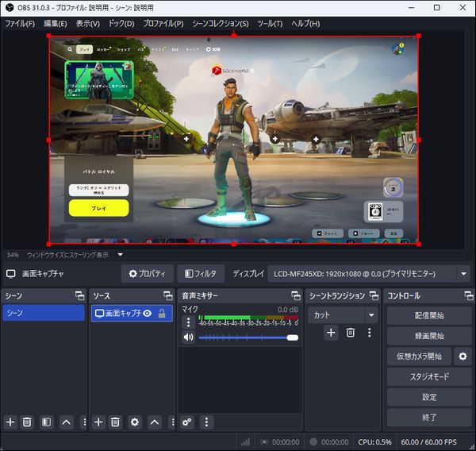476x451 pixels.
Task: Add a scene transition with plus icon
Action: point(331,333)
